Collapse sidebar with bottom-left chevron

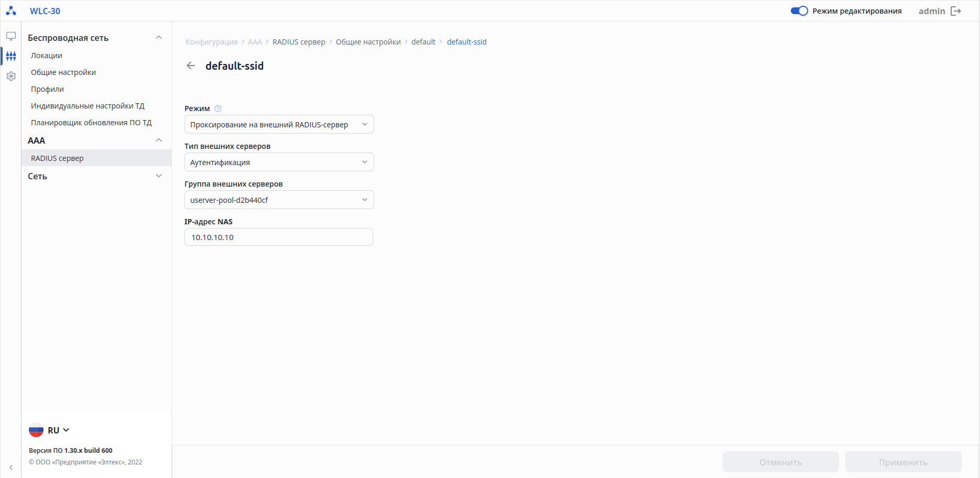point(11,468)
